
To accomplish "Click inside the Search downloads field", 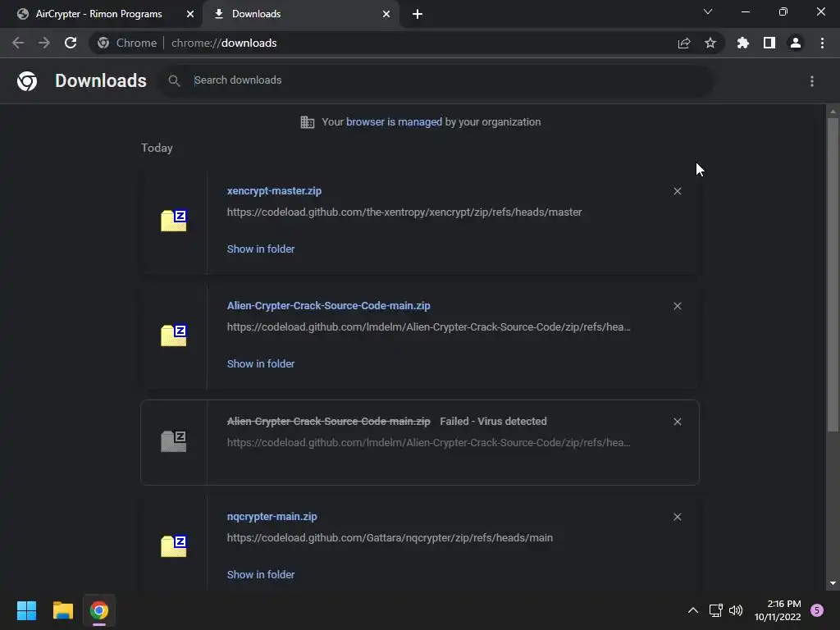I will (x=436, y=81).
